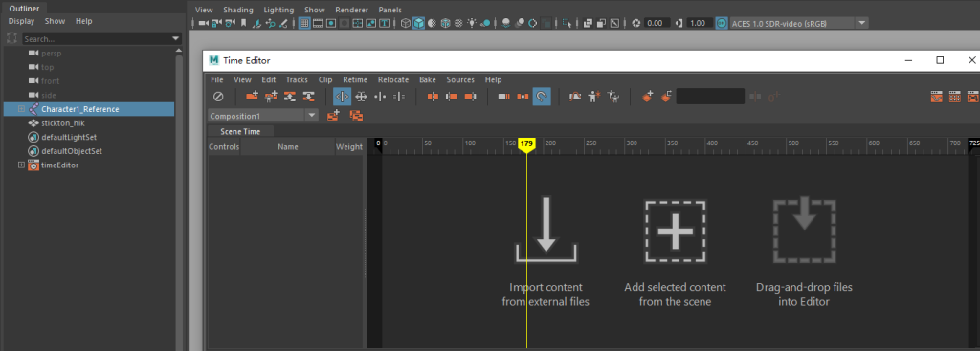Viewport: 980px width, 351px height.
Task: Open the ACES 1.0 SDR-video view transform dropdown
Action: 862,23
